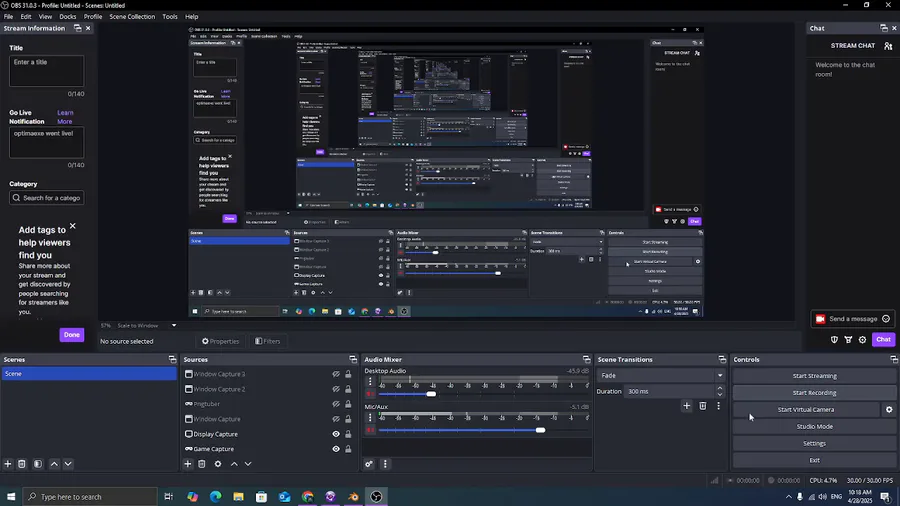Delete selected source using Sources trash icon
The height and width of the screenshot is (506, 900).
click(x=202, y=464)
